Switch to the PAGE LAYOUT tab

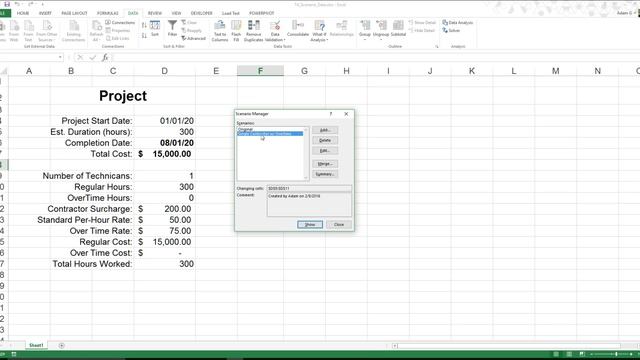tap(74, 13)
